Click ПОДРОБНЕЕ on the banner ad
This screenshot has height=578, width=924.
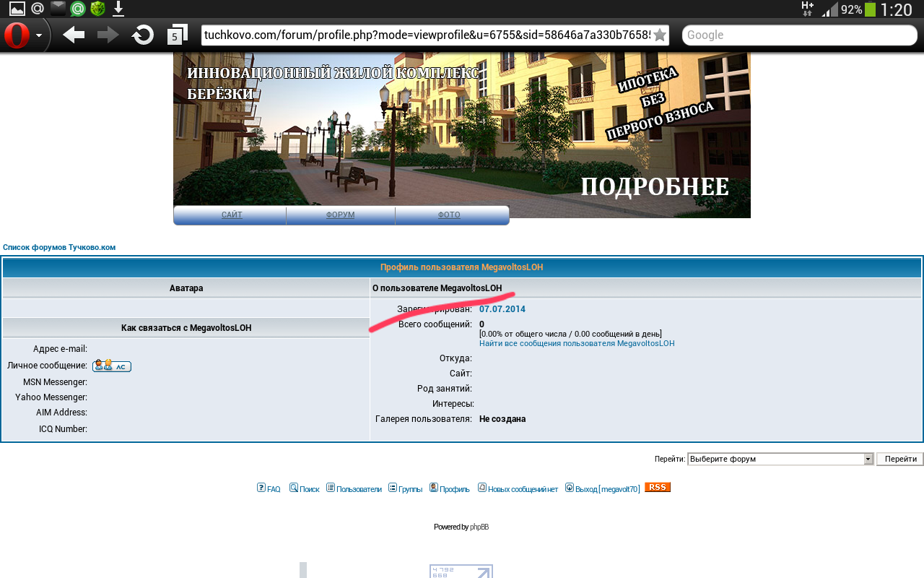[655, 186]
